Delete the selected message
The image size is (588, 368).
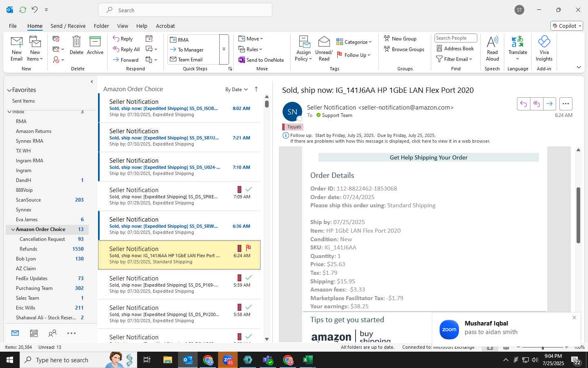(x=76, y=45)
